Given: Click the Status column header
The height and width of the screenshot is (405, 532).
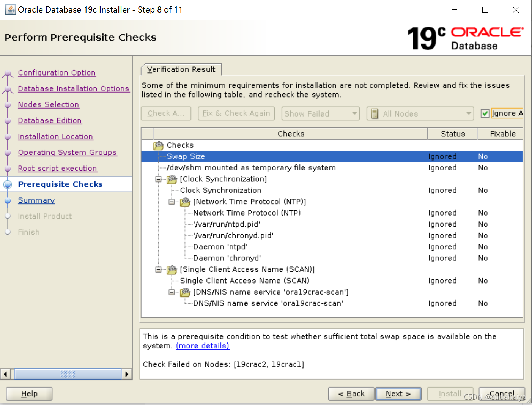Looking at the screenshot, I should (x=453, y=134).
